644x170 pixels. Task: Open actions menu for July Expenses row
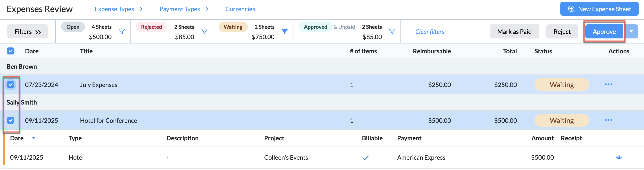(608, 84)
